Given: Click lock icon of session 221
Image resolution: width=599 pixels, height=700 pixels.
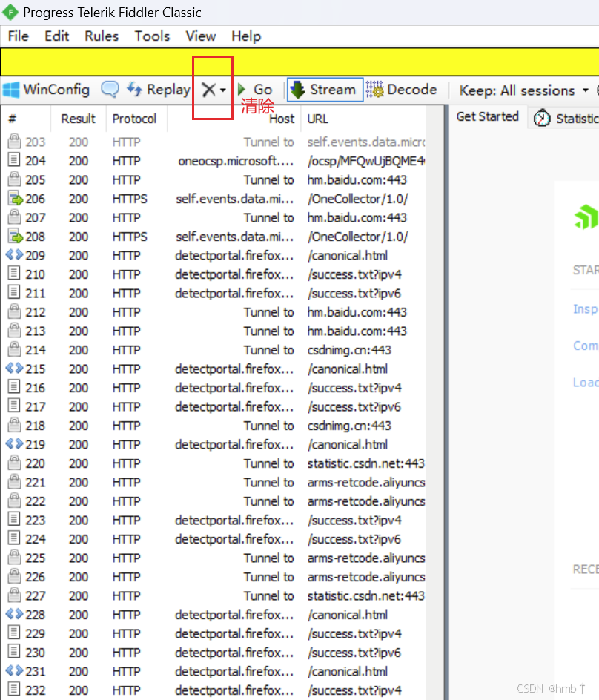Looking at the screenshot, I should pos(14,482).
